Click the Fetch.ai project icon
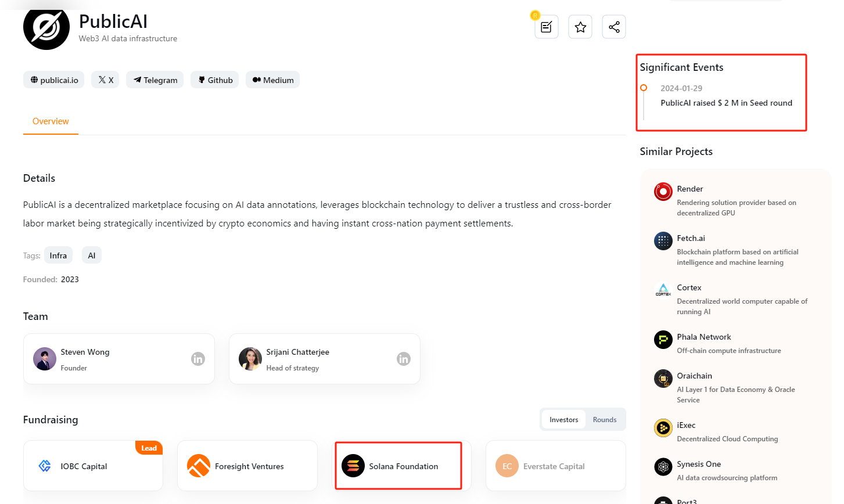Viewport: 844px width, 504px height. pos(663,241)
